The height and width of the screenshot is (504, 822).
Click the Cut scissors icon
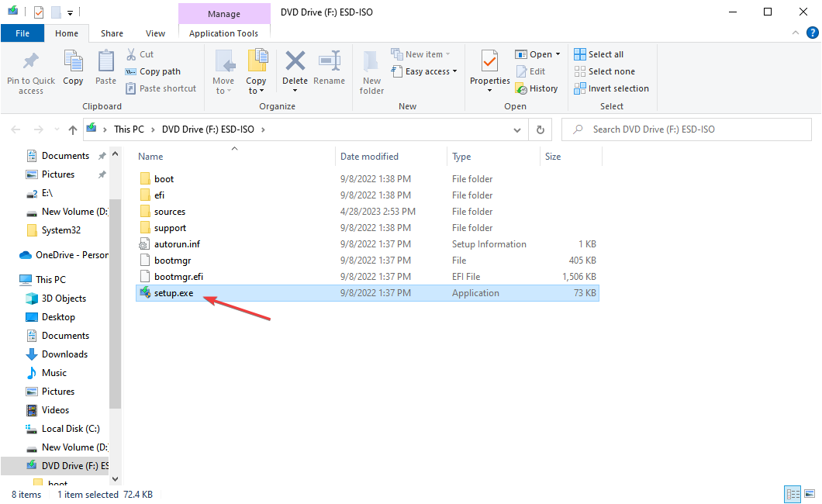pyautogui.click(x=131, y=54)
